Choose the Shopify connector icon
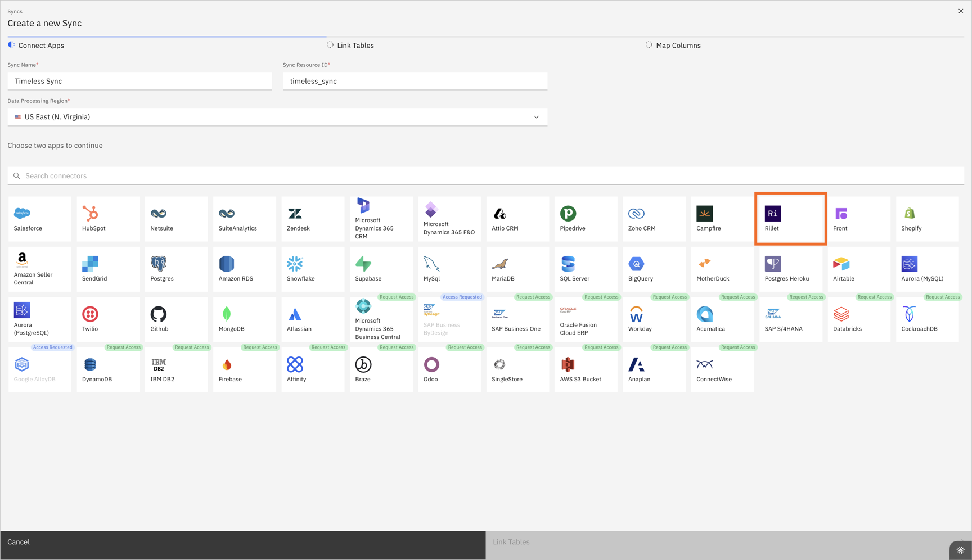The height and width of the screenshot is (560, 972). tap(910, 214)
